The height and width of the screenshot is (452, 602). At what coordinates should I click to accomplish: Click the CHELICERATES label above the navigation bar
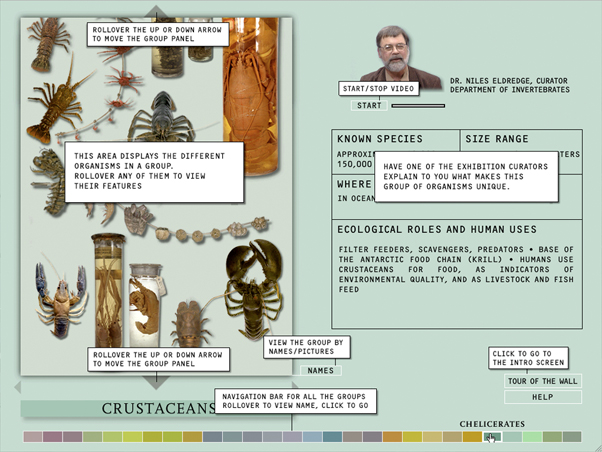click(492, 424)
